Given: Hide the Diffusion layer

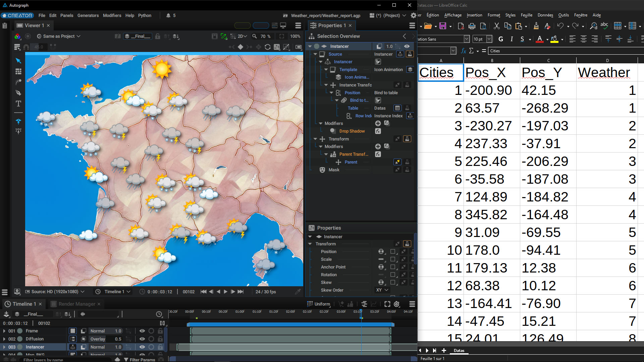Looking at the screenshot, I should [x=142, y=339].
